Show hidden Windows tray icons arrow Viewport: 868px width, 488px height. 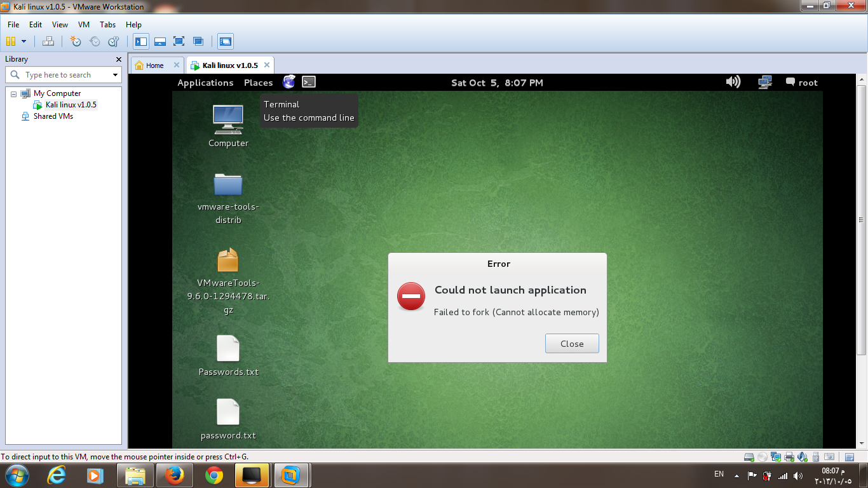pos(737,475)
